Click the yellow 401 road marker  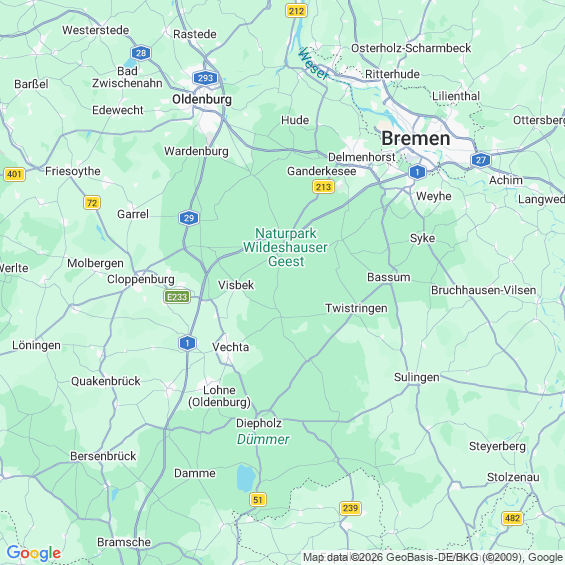pos(14,174)
